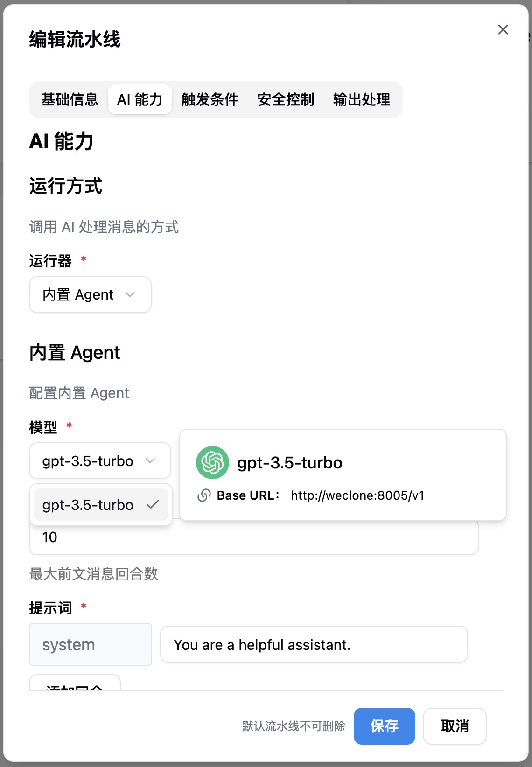Switch to the 基础信息 tab
Image resolution: width=532 pixels, height=767 pixels.
(x=70, y=99)
